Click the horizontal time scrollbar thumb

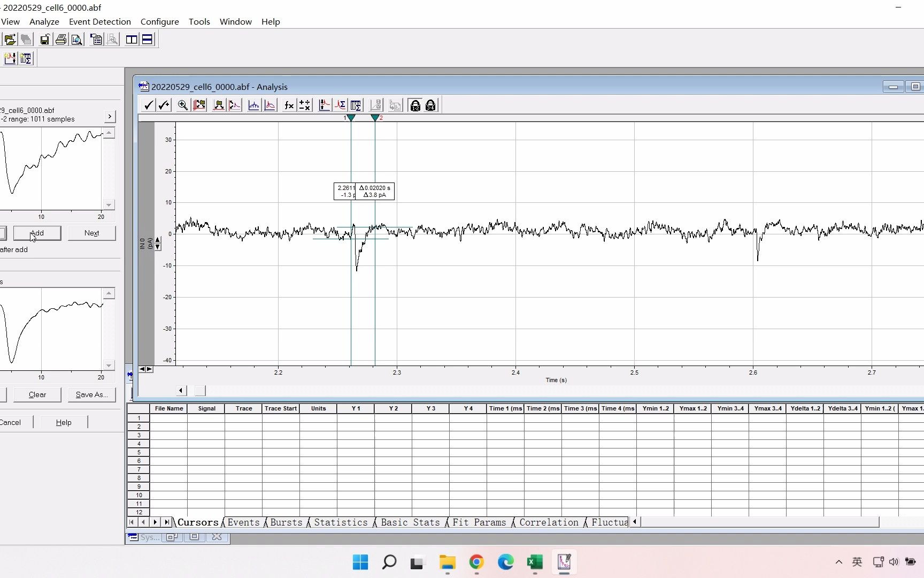coord(200,391)
